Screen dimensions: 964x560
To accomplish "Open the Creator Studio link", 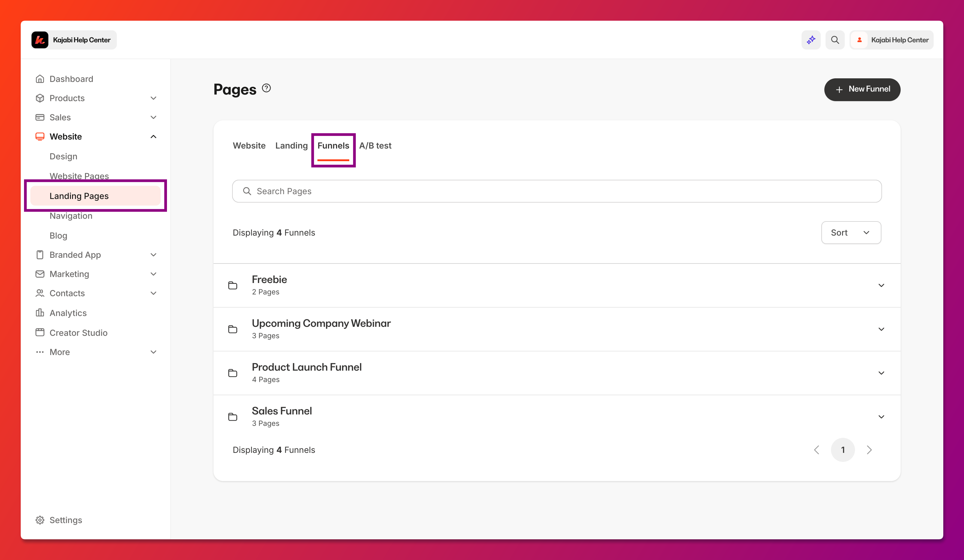I will tap(78, 333).
